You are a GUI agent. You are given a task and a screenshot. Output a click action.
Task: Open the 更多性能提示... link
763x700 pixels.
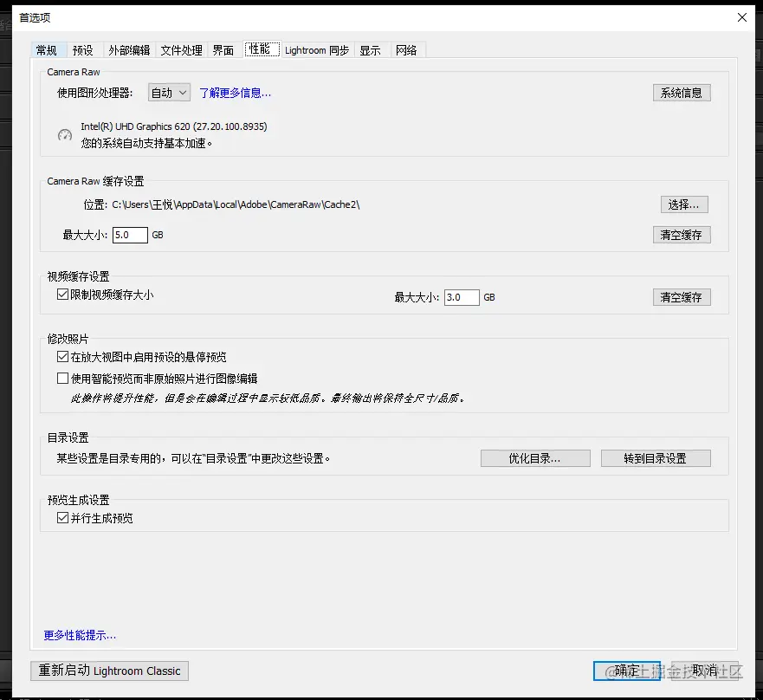coord(80,635)
